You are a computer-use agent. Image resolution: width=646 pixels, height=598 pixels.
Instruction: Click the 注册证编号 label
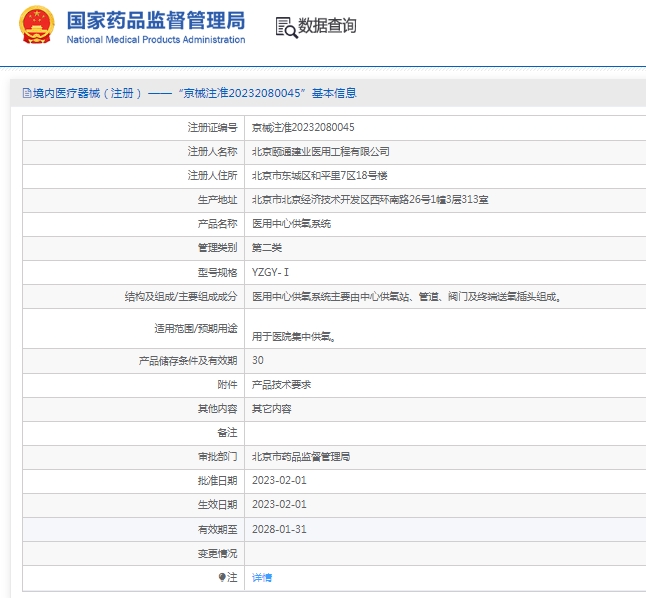tap(213, 127)
